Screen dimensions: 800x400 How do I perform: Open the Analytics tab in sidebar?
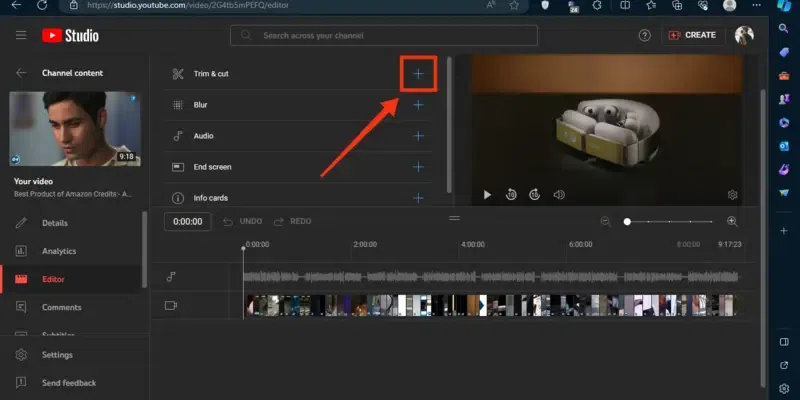(x=59, y=251)
